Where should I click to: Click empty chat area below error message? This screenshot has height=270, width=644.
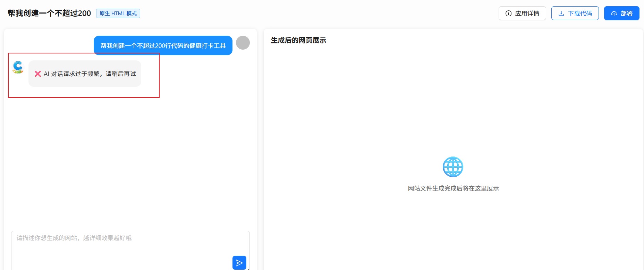(x=130, y=156)
